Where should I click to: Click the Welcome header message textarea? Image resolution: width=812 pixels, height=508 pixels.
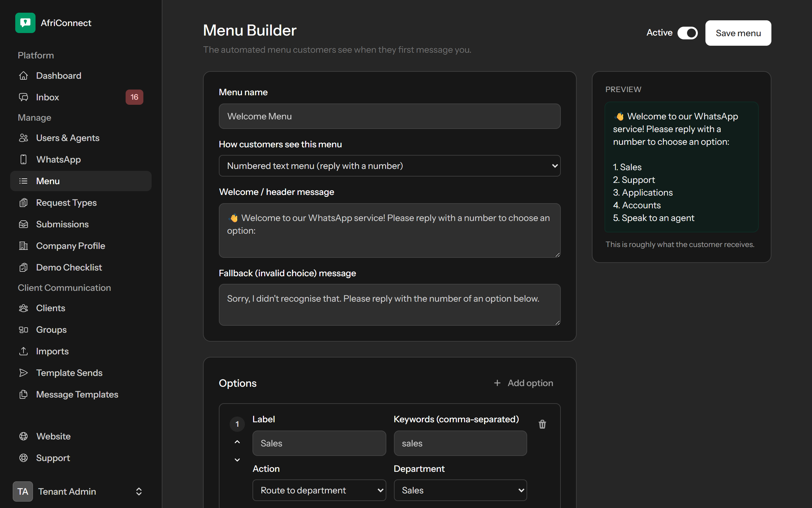tap(390, 231)
